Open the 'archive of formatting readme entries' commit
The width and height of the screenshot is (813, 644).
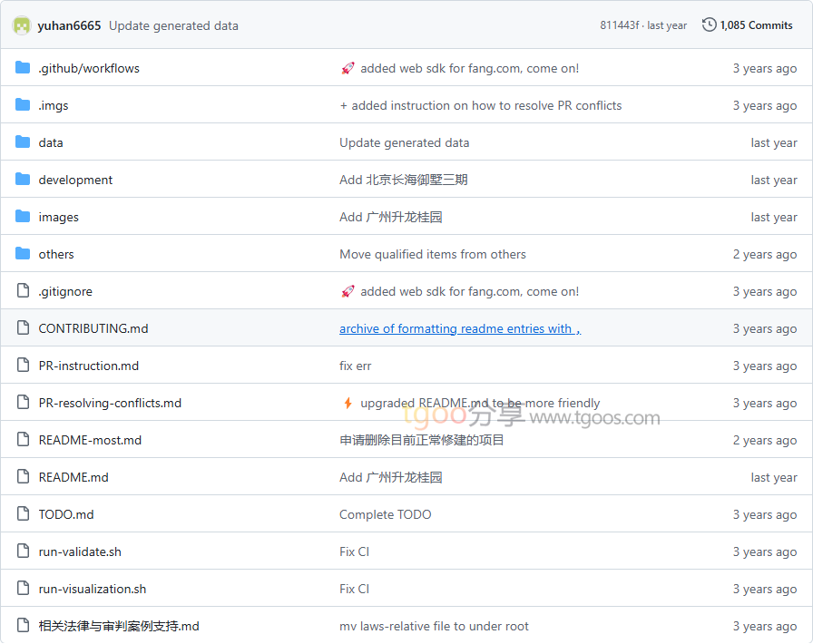459,328
